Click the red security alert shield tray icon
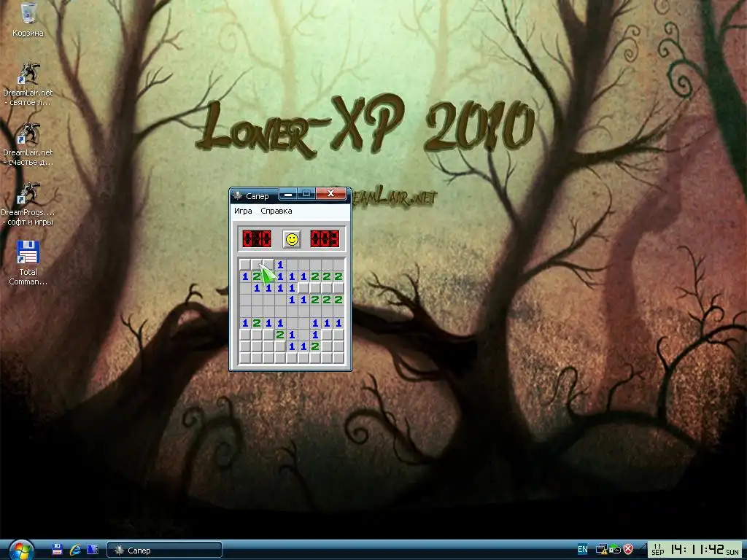747x560 pixels. tap(628, 550)
